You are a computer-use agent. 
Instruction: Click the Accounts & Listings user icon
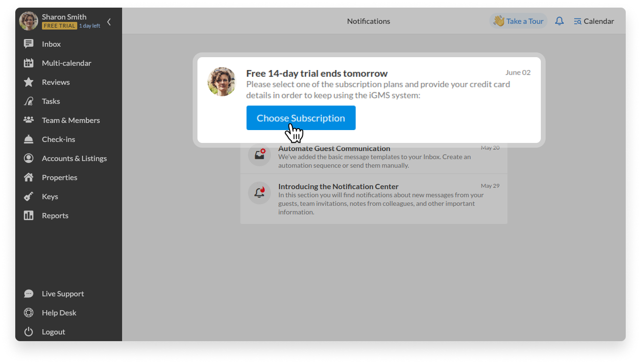point(29,158)
